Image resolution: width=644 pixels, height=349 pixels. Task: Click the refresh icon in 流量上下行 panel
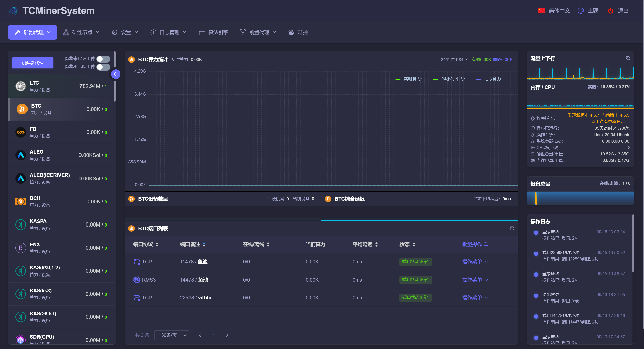pos(628,58)
